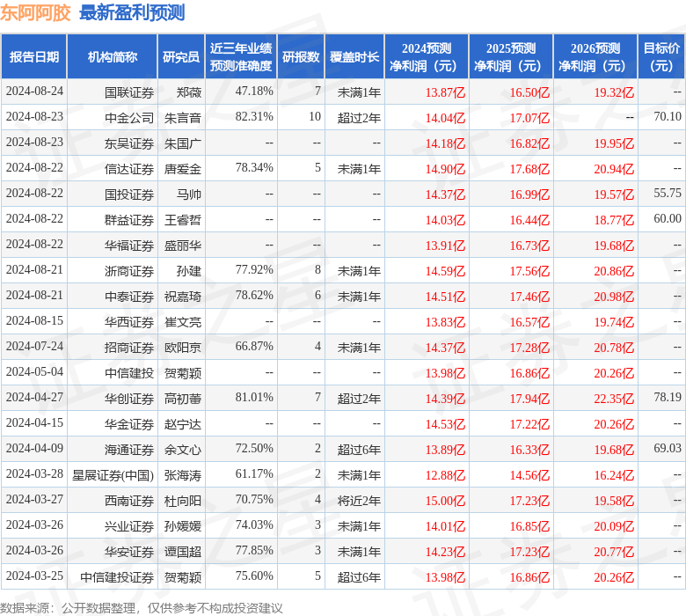Viewport: 686px width, 616px height.
Task: Click institution 中泰证券
Action: tap(129, 297)
